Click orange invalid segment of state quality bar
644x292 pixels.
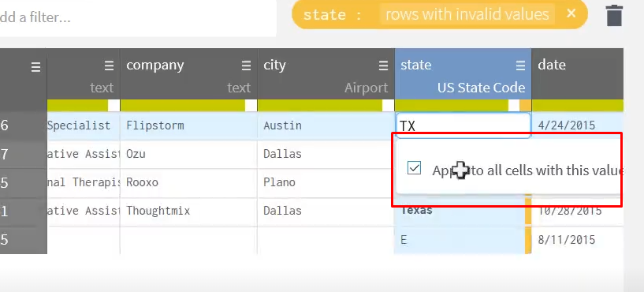tap(525, 106)
